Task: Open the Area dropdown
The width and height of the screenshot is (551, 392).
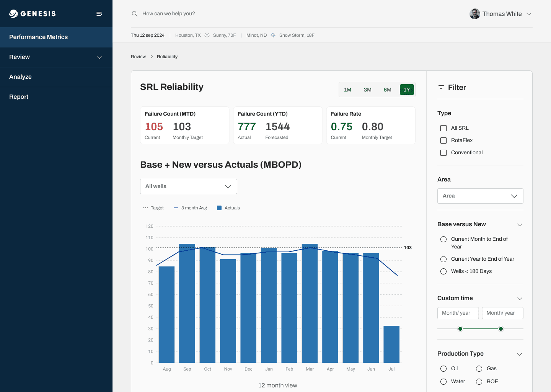Action: tap(480, 196)
